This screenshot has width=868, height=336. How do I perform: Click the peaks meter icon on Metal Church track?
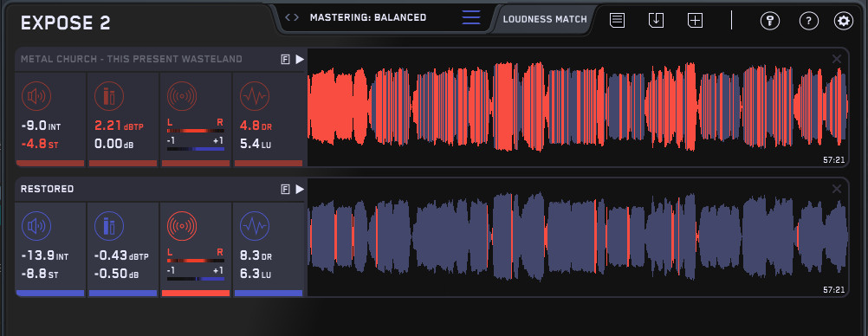coord(109,96)
